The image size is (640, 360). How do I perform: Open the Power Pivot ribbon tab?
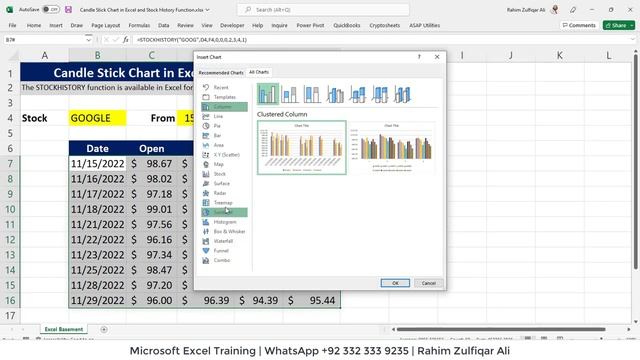pos(310,25)
